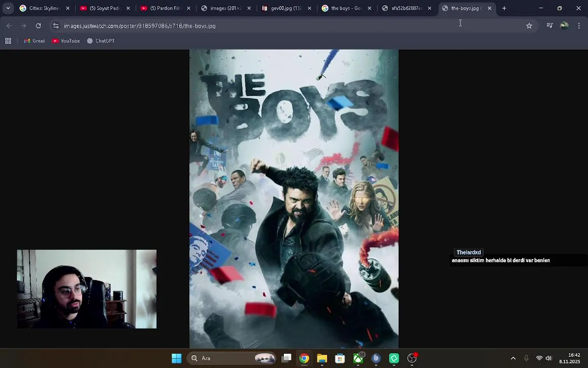Go back to the previous page
The image size is (588, 368).
coord(9,26)
